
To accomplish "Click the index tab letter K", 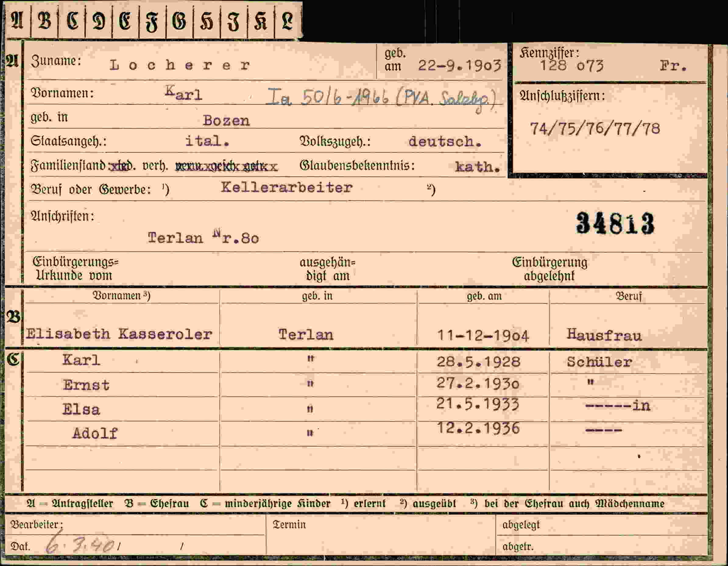I will click(260, 21).
